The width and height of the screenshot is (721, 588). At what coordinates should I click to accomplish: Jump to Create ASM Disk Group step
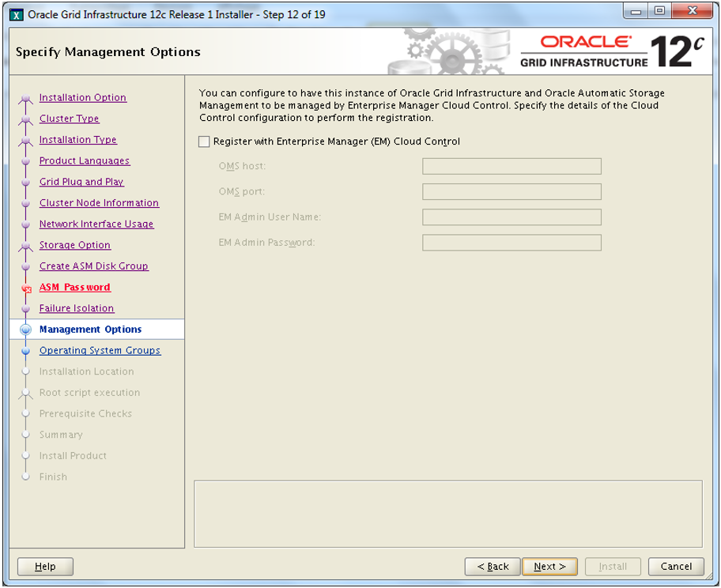pyautogui.click(x=94, y=266)
